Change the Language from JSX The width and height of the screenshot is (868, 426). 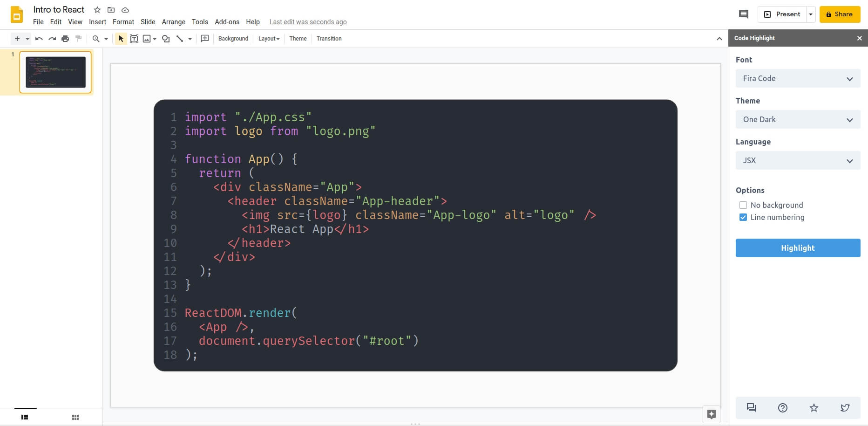pos(798,160)
